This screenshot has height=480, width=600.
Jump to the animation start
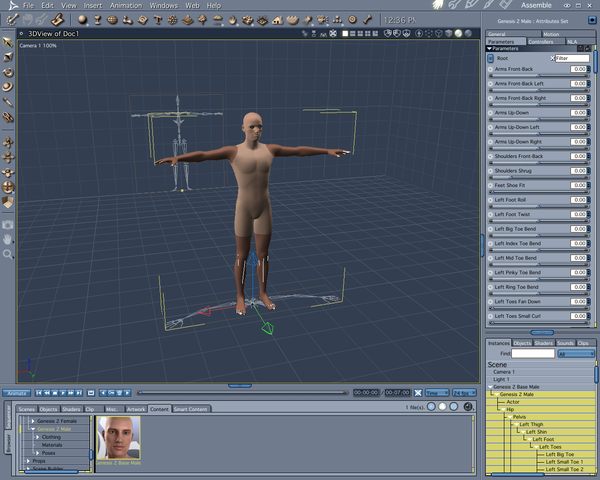(39, 393)
